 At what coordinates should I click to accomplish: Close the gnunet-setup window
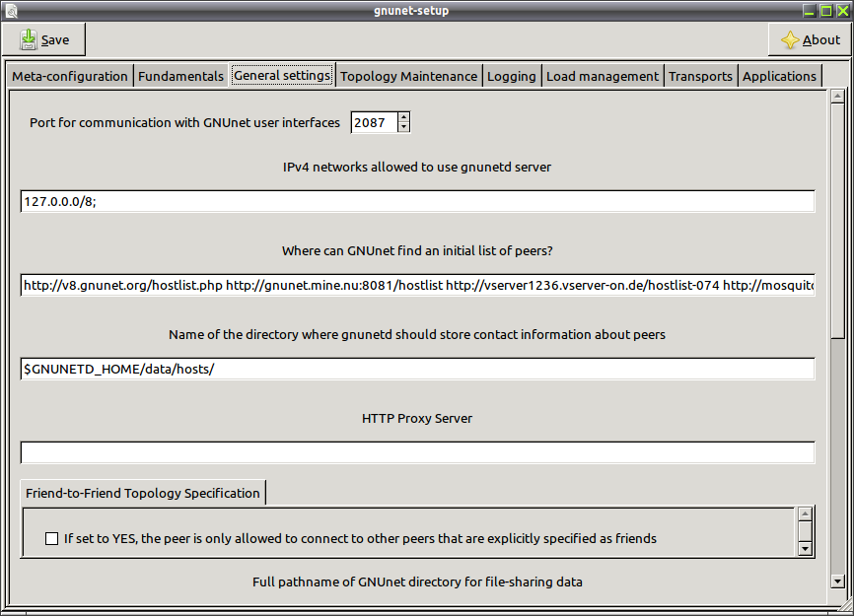842,11
